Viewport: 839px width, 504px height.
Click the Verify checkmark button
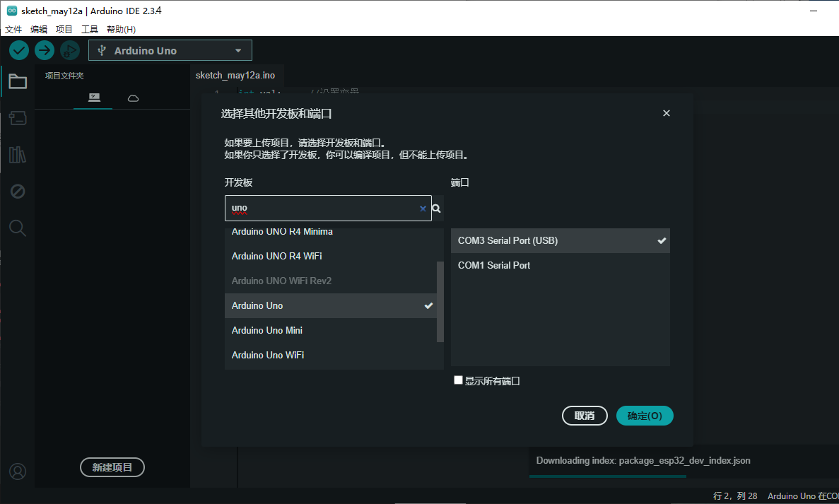click(x=18, y=51)
